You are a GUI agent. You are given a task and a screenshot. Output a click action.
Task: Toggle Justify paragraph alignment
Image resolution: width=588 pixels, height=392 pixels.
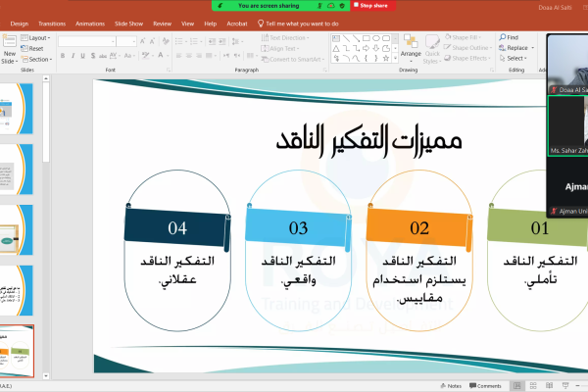click(211, 56)
